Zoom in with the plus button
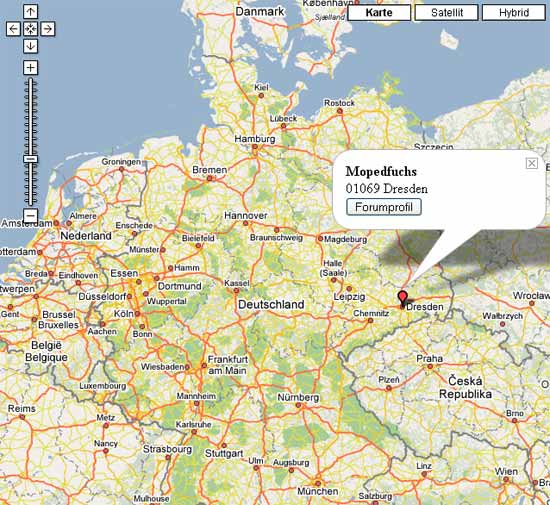Screen dimensions: 550x505 click(31, 67)
